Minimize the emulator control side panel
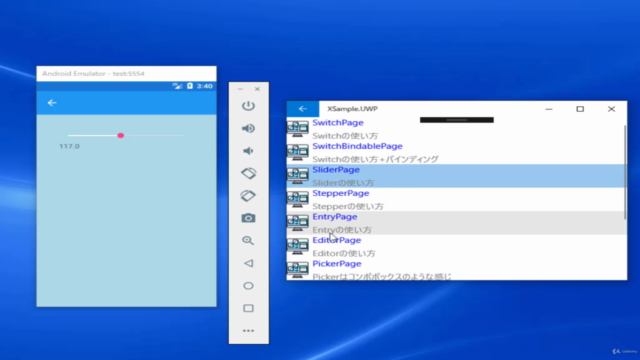The image size is (640, 360). pyautogui.click(x=240, y=89)
